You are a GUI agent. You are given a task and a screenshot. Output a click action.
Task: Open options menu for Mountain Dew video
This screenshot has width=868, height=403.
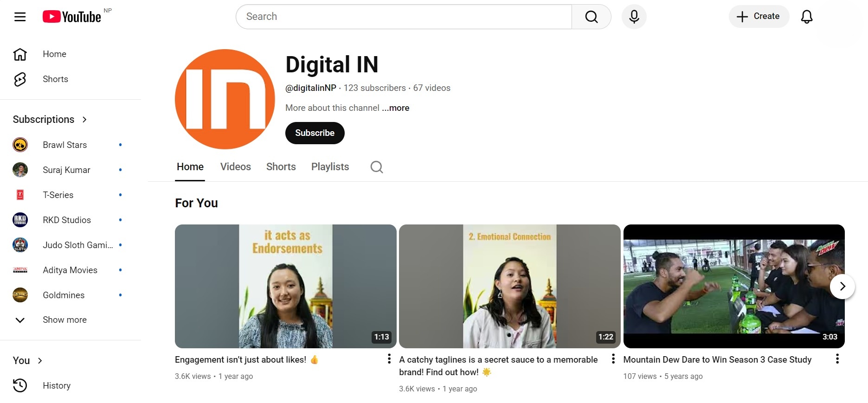pyautogui.click(x=837, y=359)
